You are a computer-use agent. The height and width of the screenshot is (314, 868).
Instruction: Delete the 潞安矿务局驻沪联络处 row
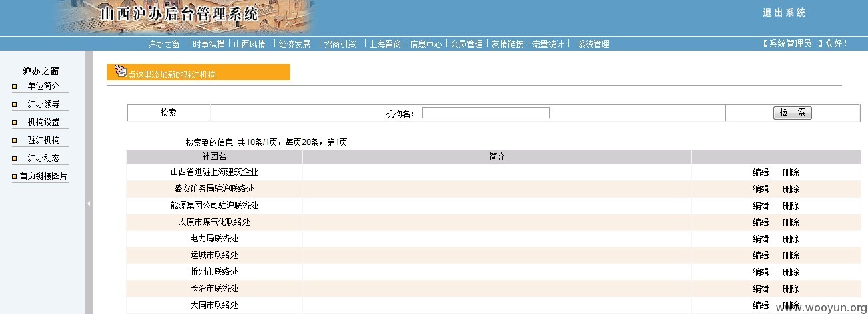791,189
